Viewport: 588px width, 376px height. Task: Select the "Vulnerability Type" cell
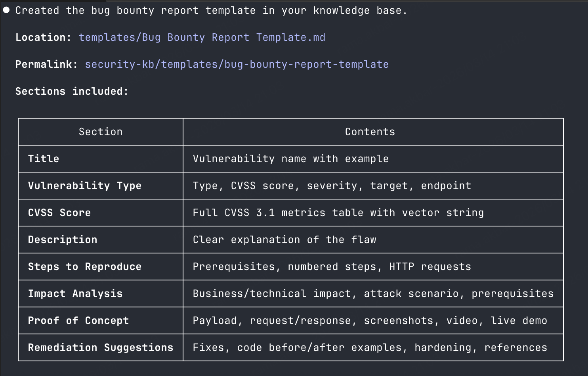pyautogui.click(x=85, y=186)
